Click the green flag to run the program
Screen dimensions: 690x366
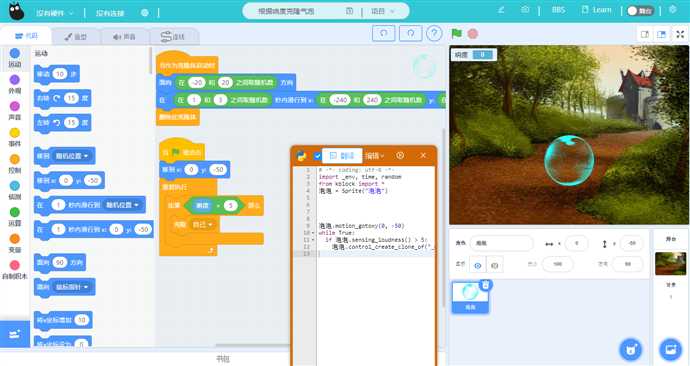(456, 33)
